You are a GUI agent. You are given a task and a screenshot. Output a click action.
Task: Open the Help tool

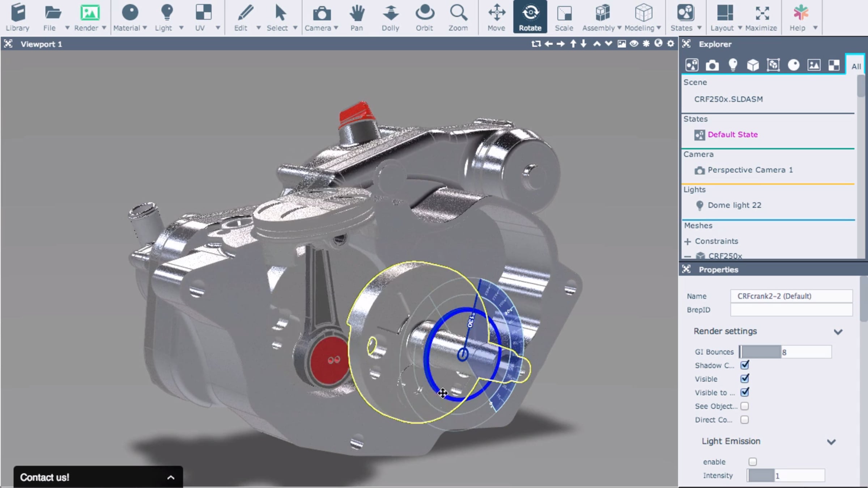(x=800, y=17)
